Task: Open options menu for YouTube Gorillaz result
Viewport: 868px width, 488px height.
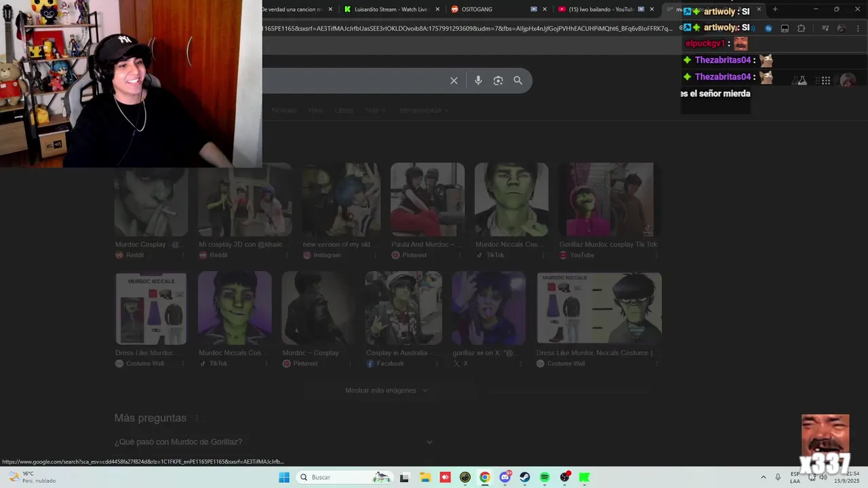Action: tap(655, 256)
